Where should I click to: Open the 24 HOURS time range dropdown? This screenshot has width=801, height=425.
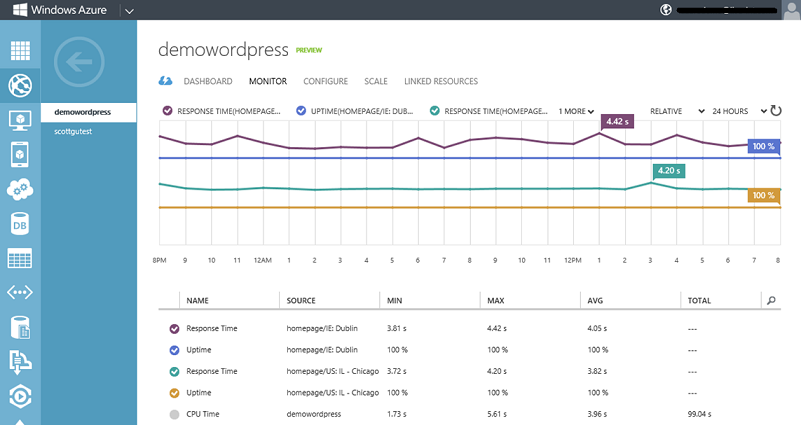(x=740, y=111)
